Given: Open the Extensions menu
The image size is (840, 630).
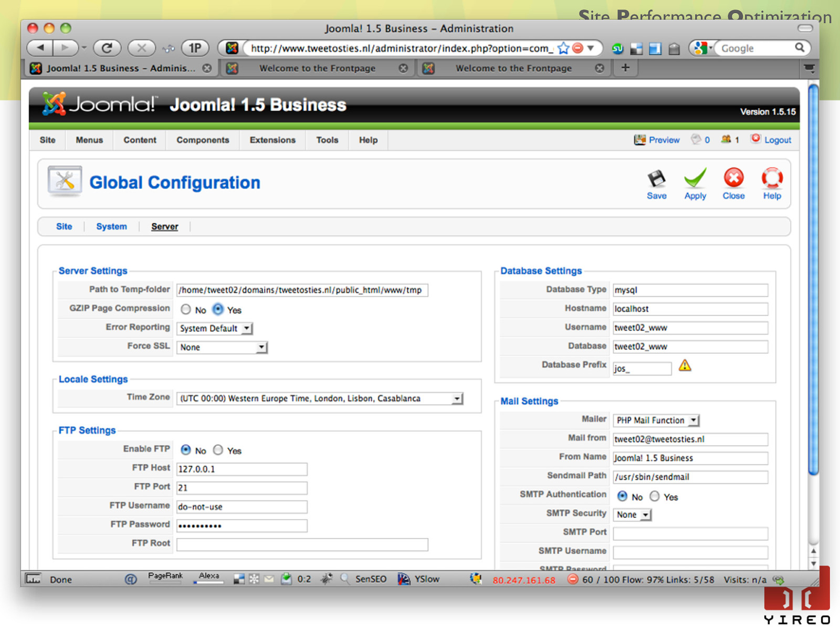Looking at the screenshot, I should 272,140.
